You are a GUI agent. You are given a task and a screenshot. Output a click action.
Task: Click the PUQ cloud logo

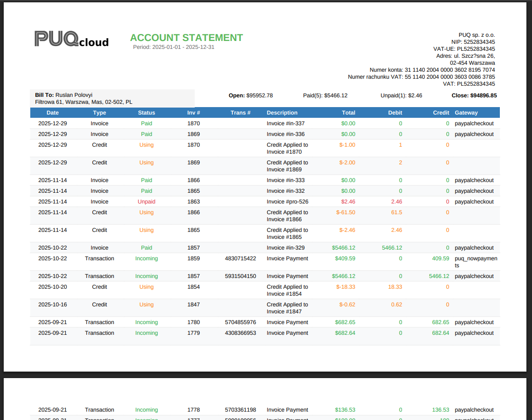(71, 39)
